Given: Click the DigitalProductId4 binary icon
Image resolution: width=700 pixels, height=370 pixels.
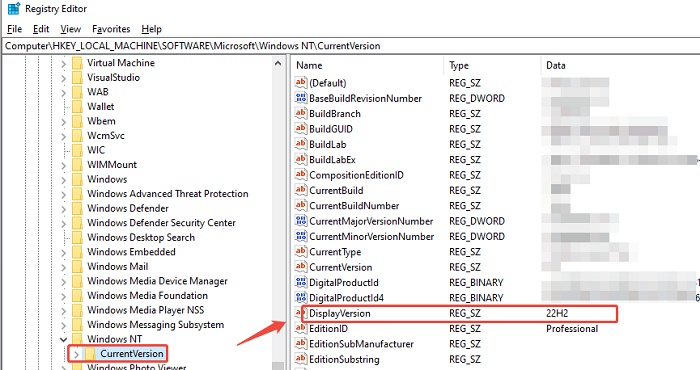Looking at the screenshot, I should coord(301,298).
